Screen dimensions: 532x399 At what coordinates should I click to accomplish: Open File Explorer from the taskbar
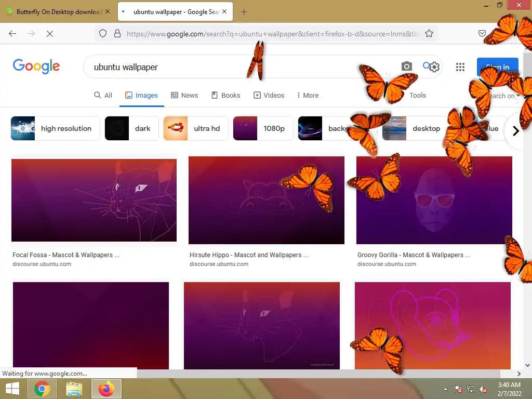tap(74, 389)
